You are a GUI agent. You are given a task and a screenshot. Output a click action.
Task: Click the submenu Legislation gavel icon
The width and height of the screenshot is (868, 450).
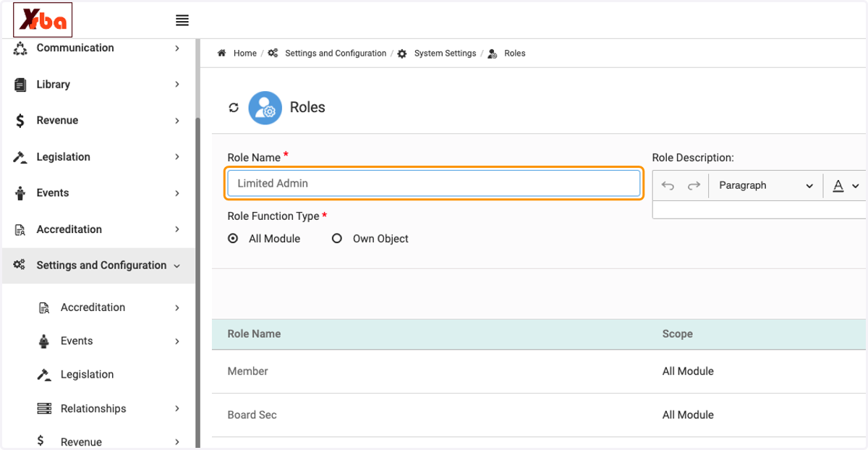tap(44, 375)
